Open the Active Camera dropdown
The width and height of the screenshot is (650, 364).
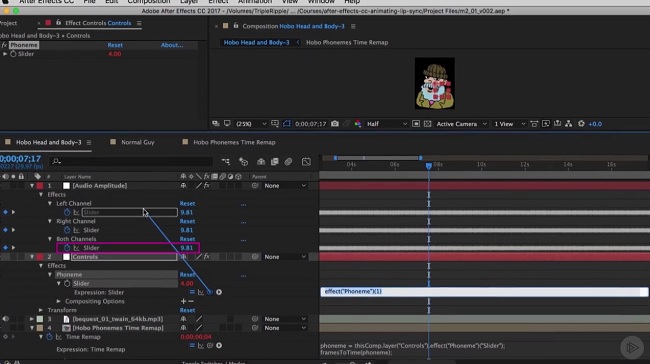[461, 124]
